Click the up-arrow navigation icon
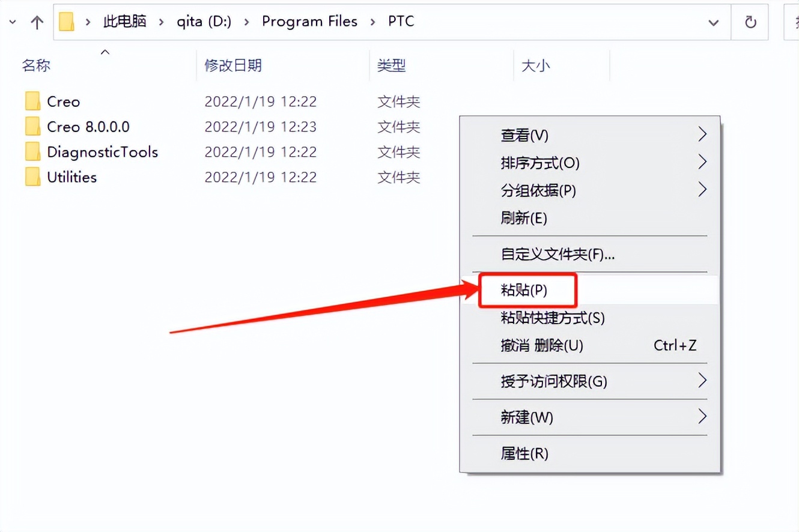This screenshot has width=799, height=532. pos(37,21)
